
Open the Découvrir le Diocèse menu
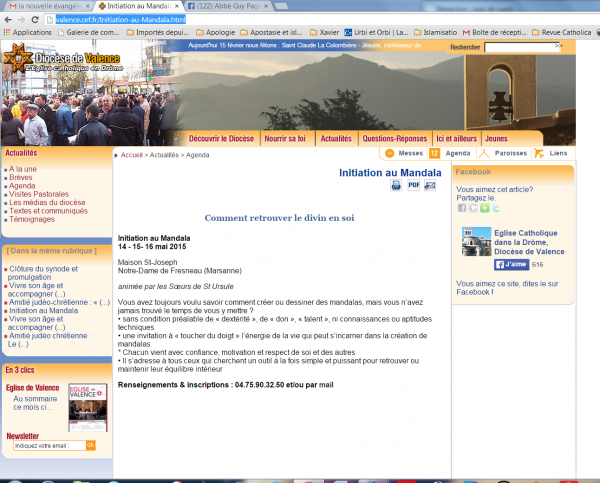click(x=221, y=139)
